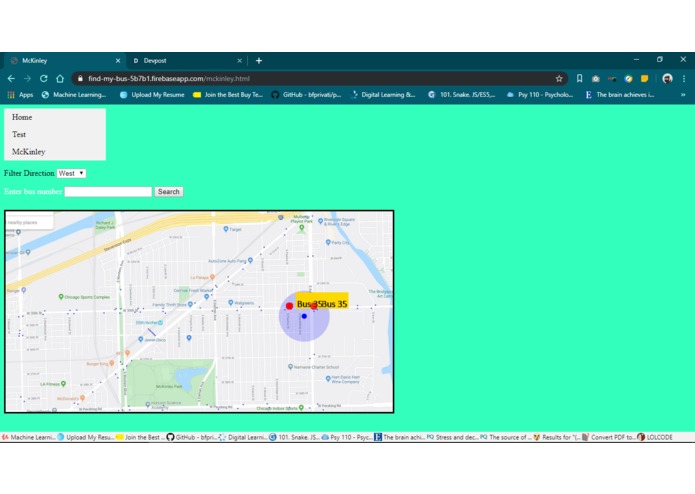Open the Apps grid shortcut
The image size is (695, 494).
tap(20, 95)
